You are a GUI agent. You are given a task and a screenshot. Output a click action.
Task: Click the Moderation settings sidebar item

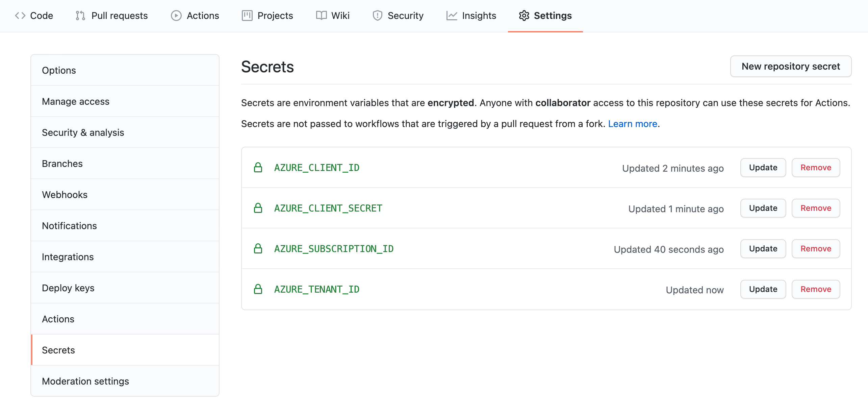[85, 381]
